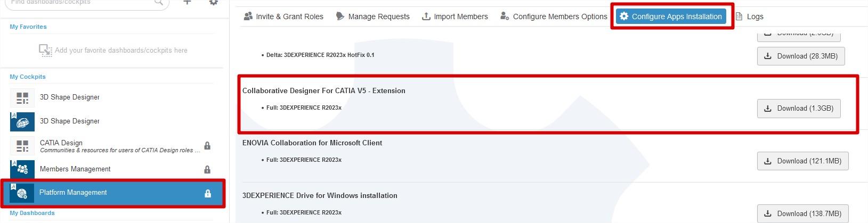Open the Logs tab
Image resolution: width=868 pixels, height=223 pixels.
tap(749, 16)
